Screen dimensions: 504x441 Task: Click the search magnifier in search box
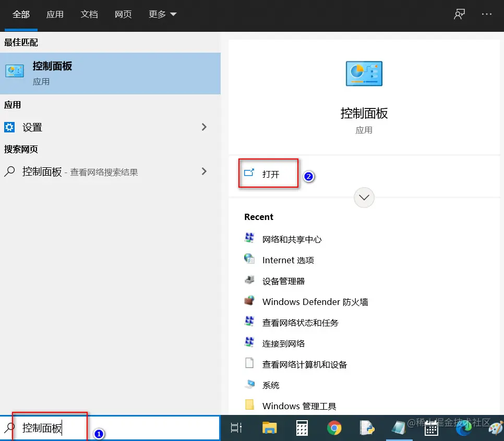tap(9, 427)
